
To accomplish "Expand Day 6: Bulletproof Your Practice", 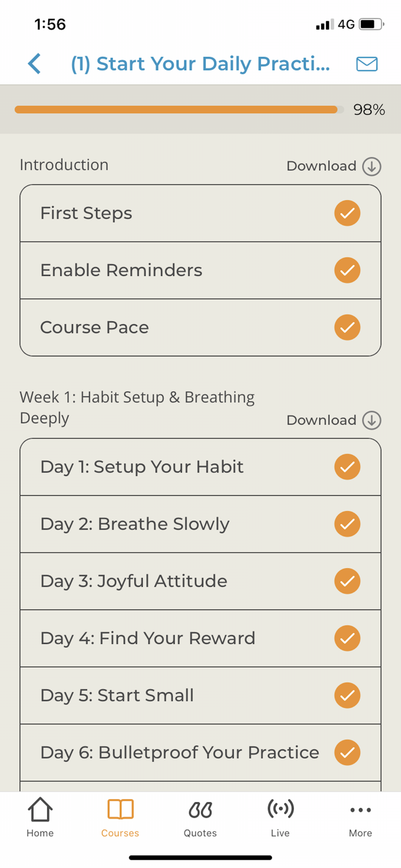I will 174,752.
